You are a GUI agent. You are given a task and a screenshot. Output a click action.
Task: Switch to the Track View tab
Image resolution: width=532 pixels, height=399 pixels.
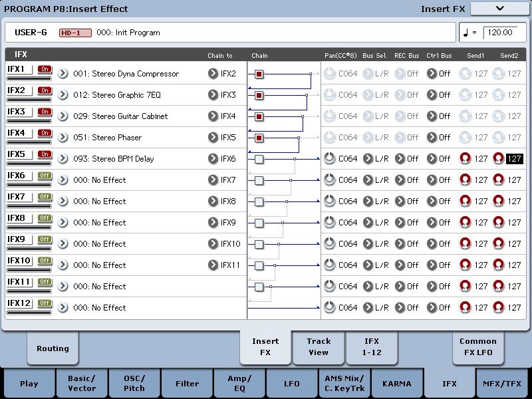point(319,346)
